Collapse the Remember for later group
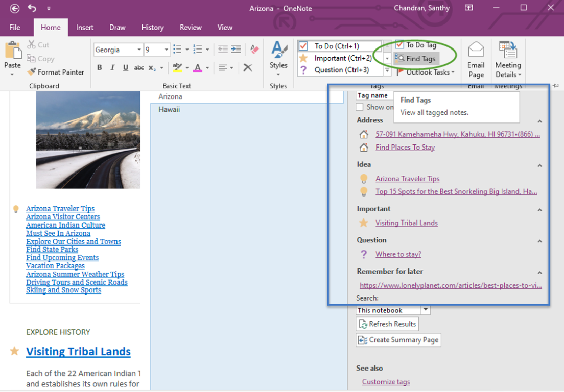 pos(540,273)
